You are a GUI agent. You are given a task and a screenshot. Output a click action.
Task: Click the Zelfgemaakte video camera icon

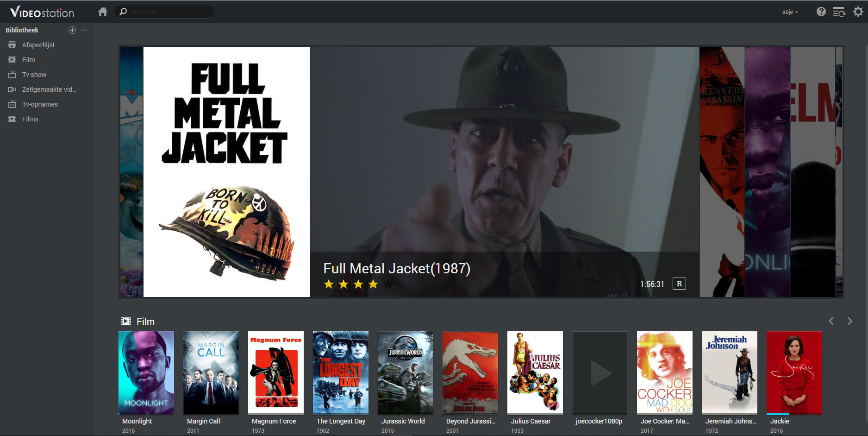[12, 89]
